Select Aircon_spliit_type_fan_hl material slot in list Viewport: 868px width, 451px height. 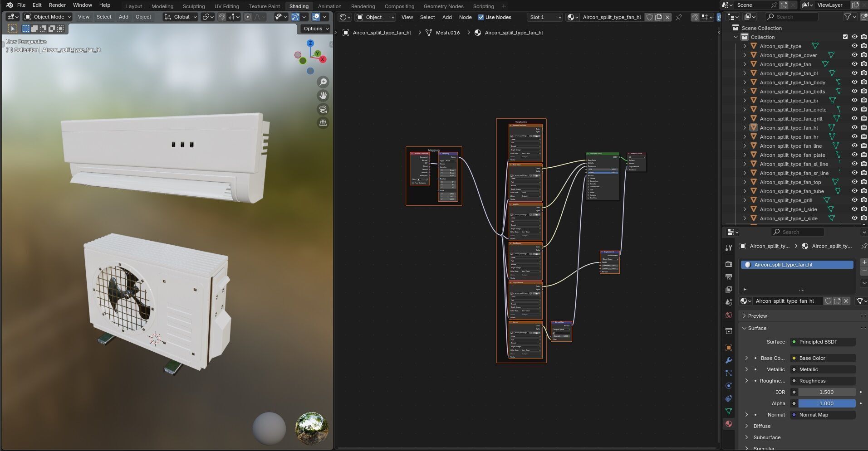tap(797, 265)
